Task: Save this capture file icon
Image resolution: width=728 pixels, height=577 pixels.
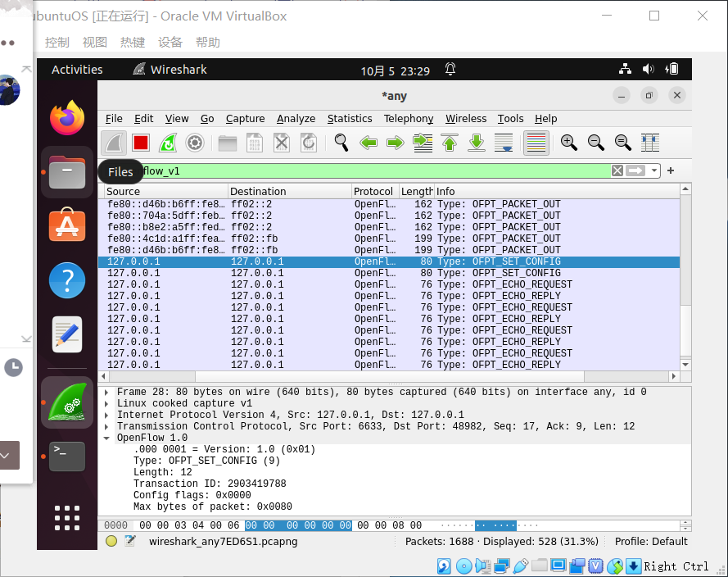Action: pos(255,143)
